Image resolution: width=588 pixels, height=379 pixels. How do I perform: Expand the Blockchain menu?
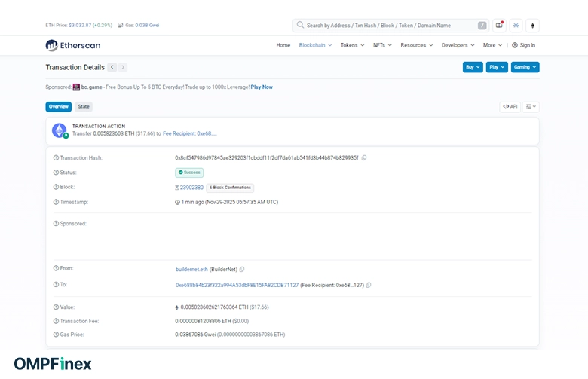pyautogui.click(x=314, y=45)
